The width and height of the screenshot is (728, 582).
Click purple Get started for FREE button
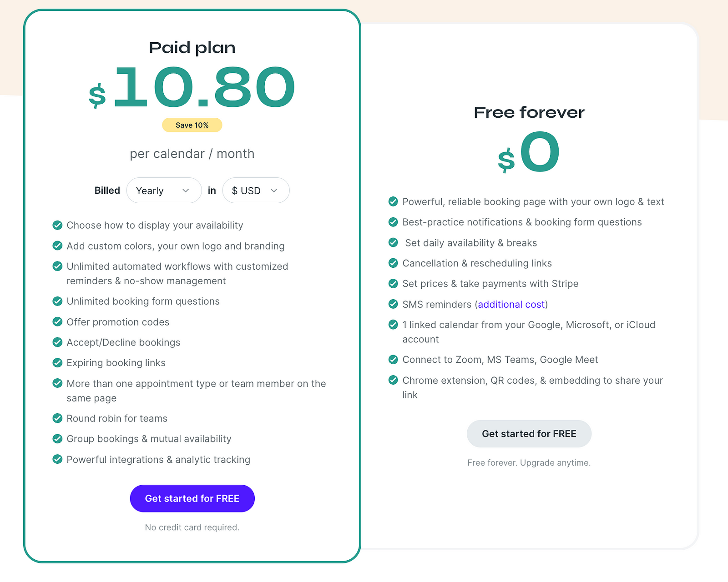[192, 498]
